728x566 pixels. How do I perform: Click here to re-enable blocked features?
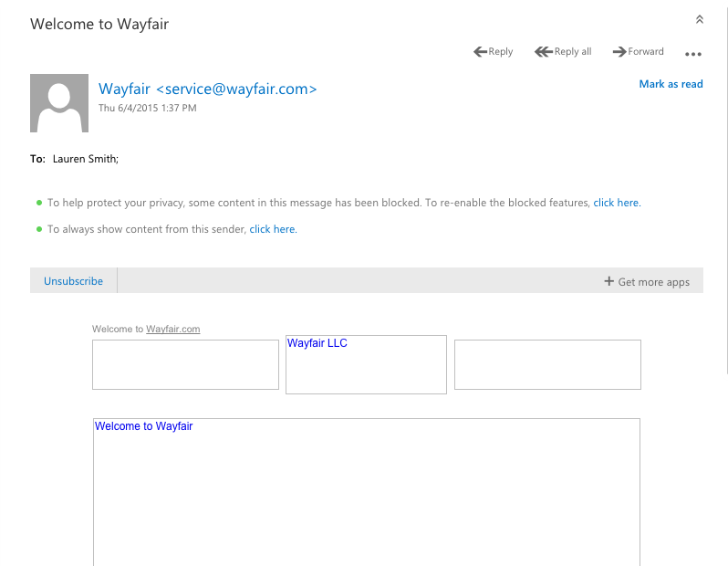tap(616, 203)
